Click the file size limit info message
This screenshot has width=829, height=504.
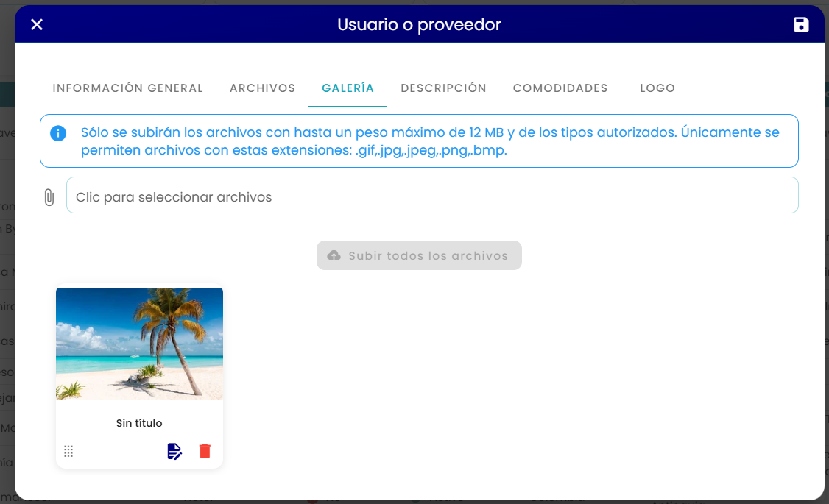[x=431, y=141]
